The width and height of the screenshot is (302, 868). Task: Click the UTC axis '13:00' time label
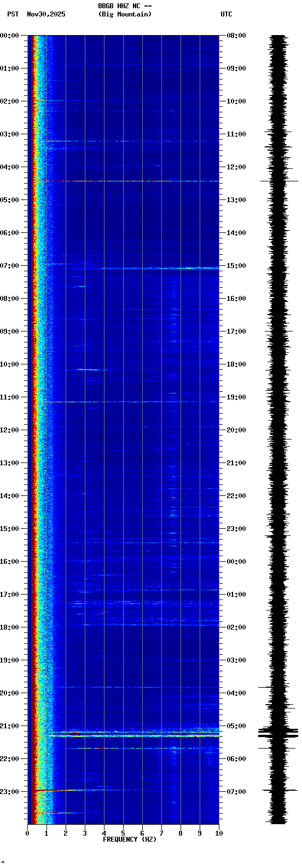point(236,200)
